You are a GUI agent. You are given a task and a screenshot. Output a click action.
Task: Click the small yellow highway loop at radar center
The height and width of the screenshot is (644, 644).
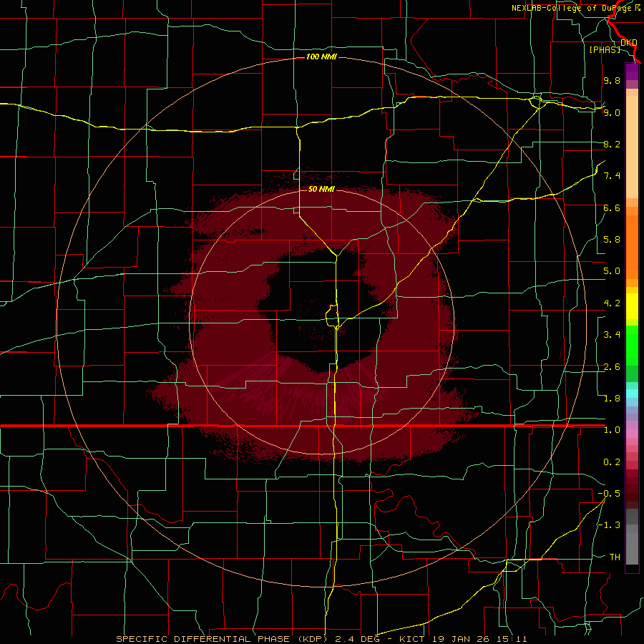point(332,316)
